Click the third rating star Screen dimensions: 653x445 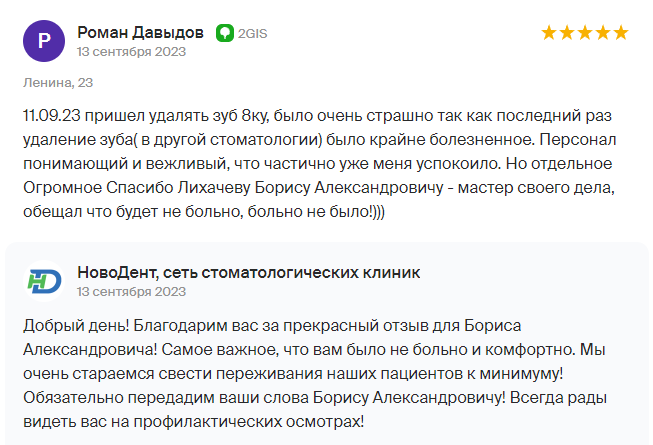tap(585, 32)
